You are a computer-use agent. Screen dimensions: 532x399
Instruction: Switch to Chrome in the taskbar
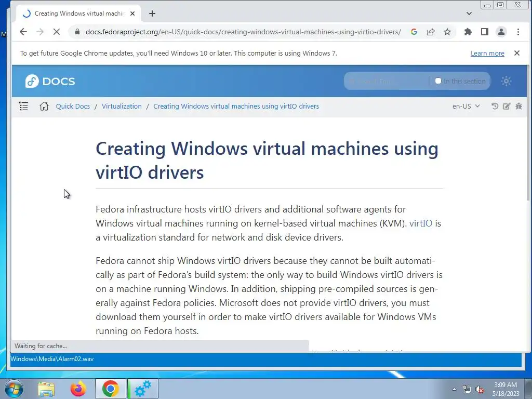pyautogui.click(x=110, y=389)
